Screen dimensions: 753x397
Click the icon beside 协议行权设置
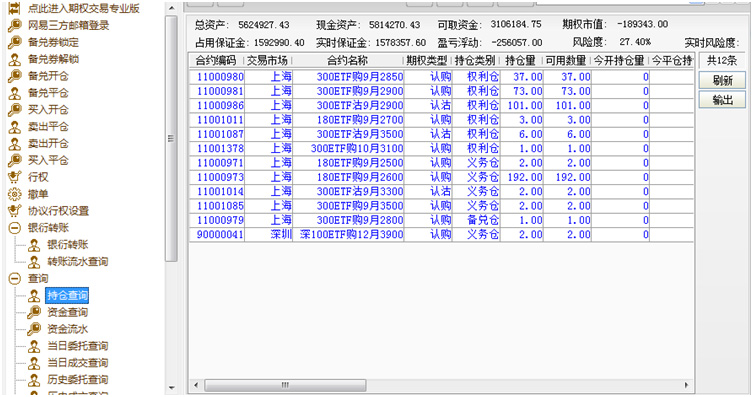click(15, 211)
